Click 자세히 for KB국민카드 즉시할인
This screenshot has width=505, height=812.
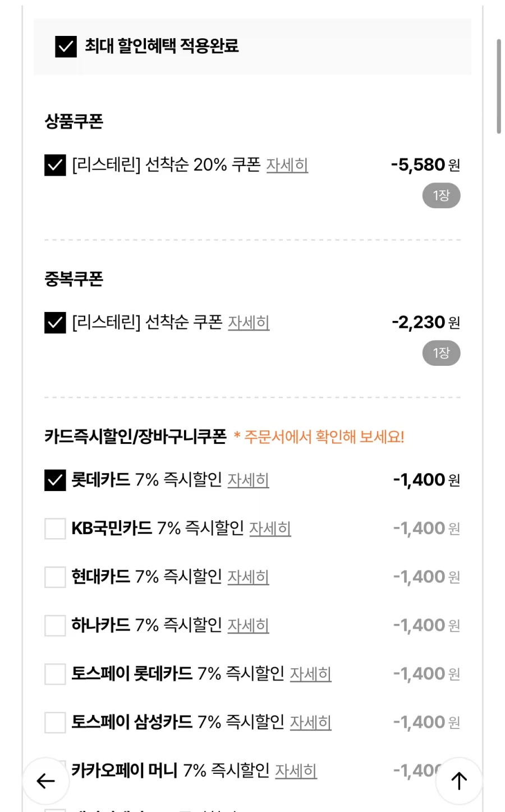tap(270, 529)
